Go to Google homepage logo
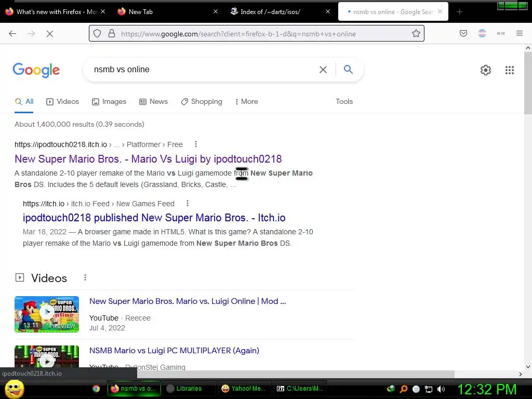The width and height of the screenshot is (532, 399). [36, 70]
